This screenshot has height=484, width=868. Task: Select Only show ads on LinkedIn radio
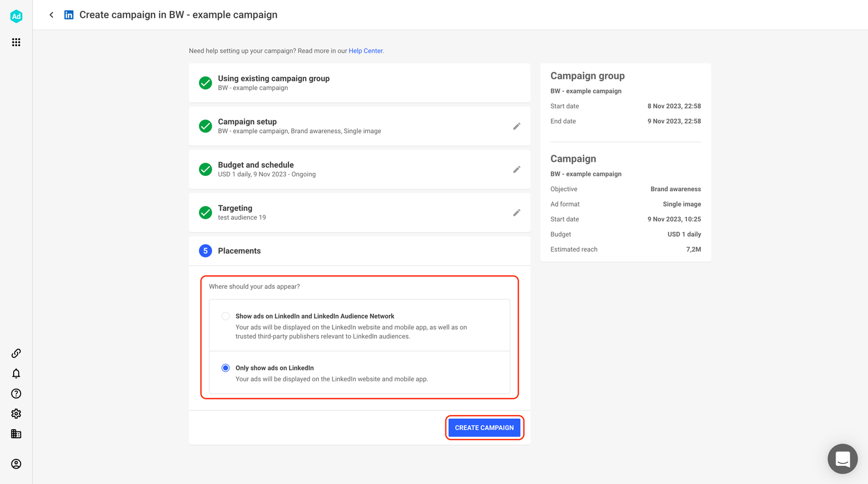point(226,368)
